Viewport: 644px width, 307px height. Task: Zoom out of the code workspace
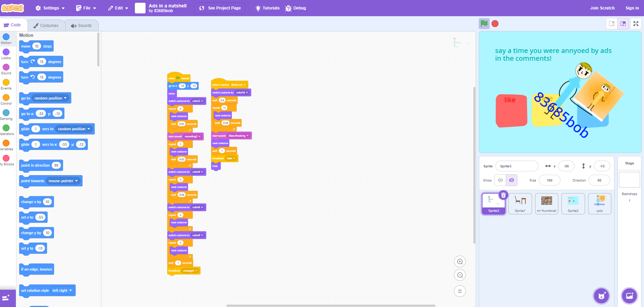[459, 275]
